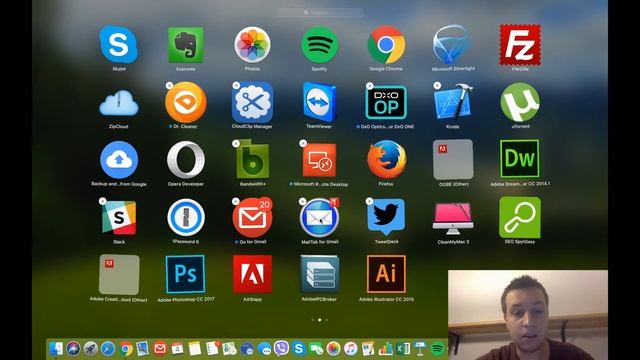Screen dimensions: 640x360
Task: Open Microsoft Remote Desktop
Action: [x=320, y=160]
